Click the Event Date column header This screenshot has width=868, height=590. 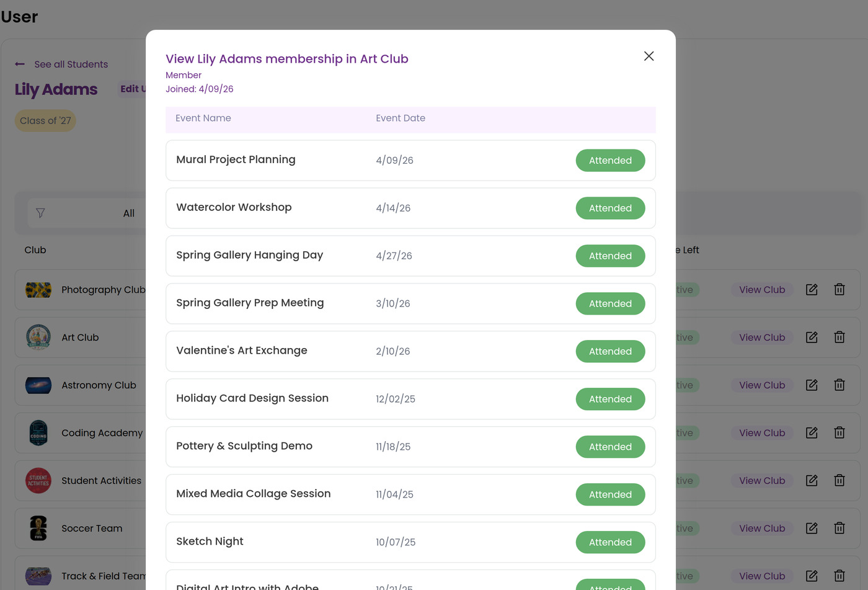(x=401, y=118)
